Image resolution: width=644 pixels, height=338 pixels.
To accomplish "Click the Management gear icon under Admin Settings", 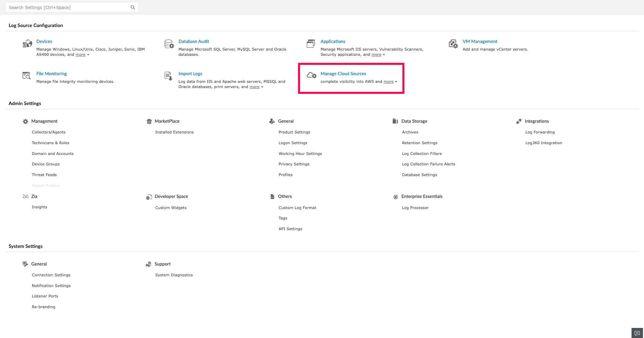I will [25, 121].
